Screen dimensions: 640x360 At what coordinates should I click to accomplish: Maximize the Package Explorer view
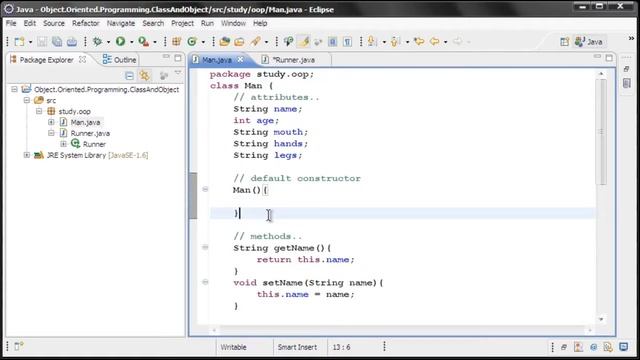click(178, 58)
